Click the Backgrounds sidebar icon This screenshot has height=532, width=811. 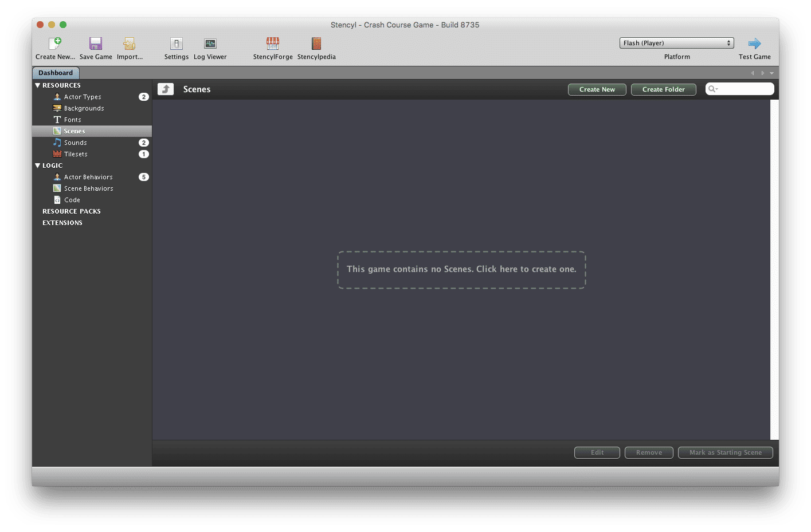[57, 108]
